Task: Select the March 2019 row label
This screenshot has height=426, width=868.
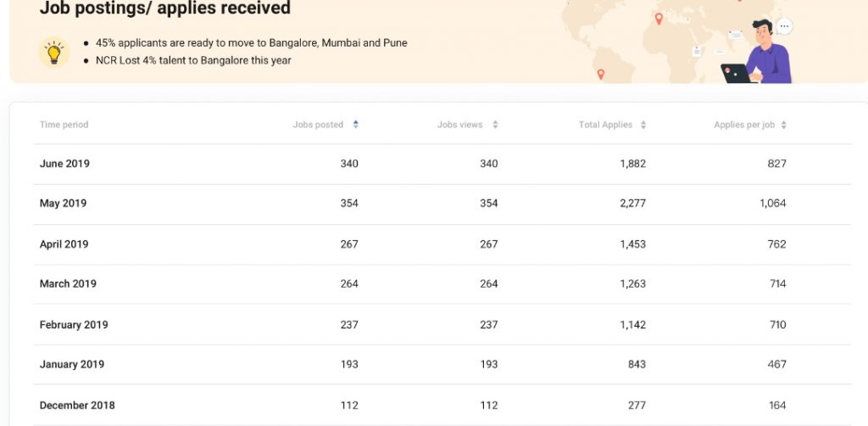Action: [68, 283]
